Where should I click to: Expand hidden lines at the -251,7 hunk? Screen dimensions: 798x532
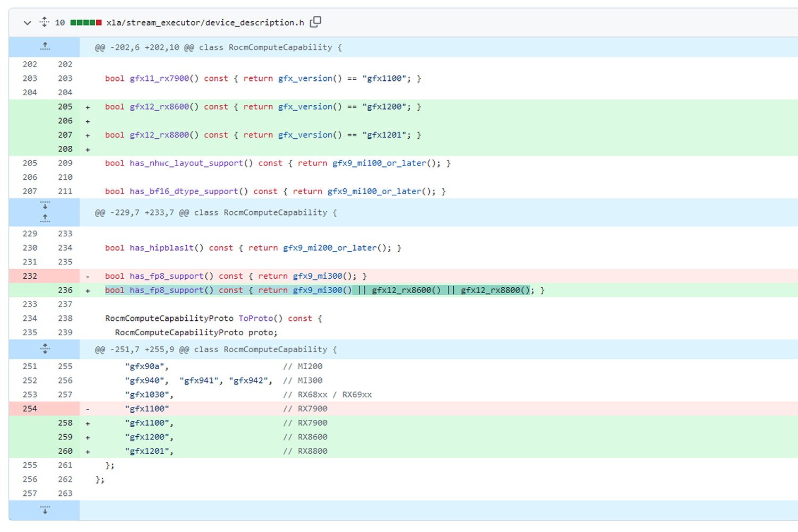pyautogui.click(x=45, y=349)
